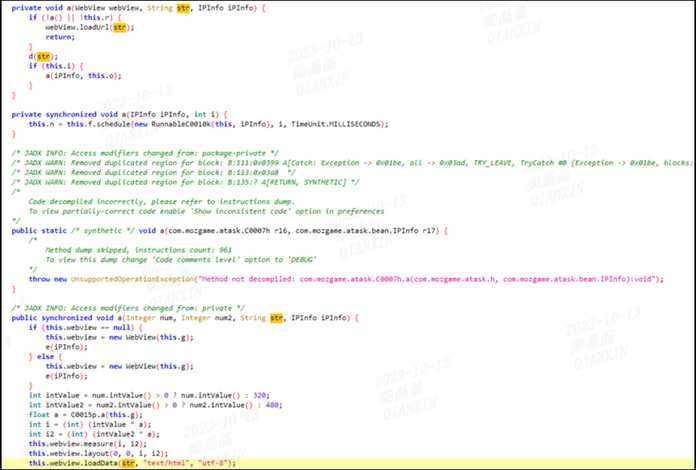Screen dimensions: 696x470
Task: Click the 'int intValue2 = num2.intValue()' line
Action: pos(155,405)
